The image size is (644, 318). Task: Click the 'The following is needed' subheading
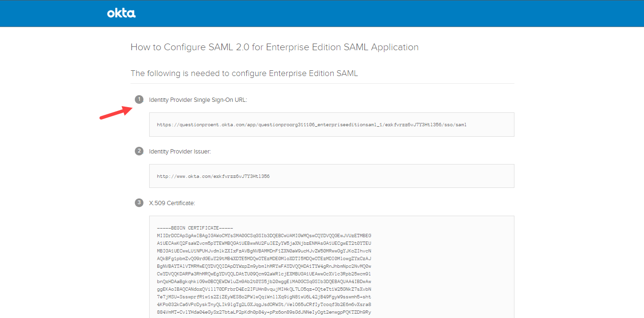[244, 73]
